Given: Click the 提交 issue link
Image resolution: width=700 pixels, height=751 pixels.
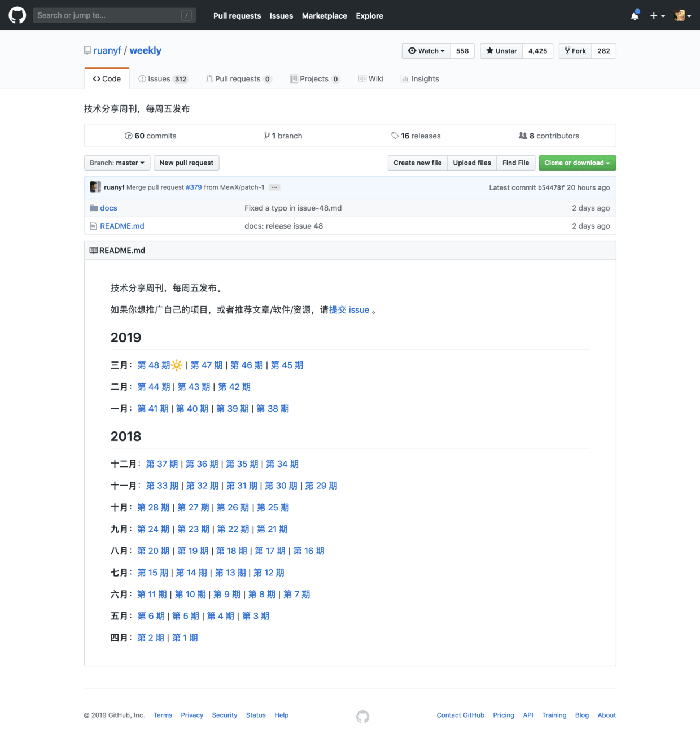Looking at the screenshot, I should 349,309.
